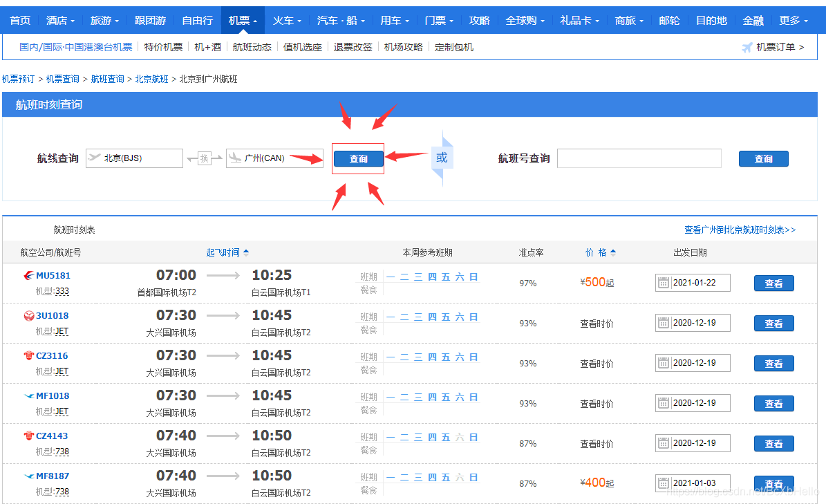826x504 pixels.
Task: Expand the 酒店 nav dropdown
Action: (60, 21)
